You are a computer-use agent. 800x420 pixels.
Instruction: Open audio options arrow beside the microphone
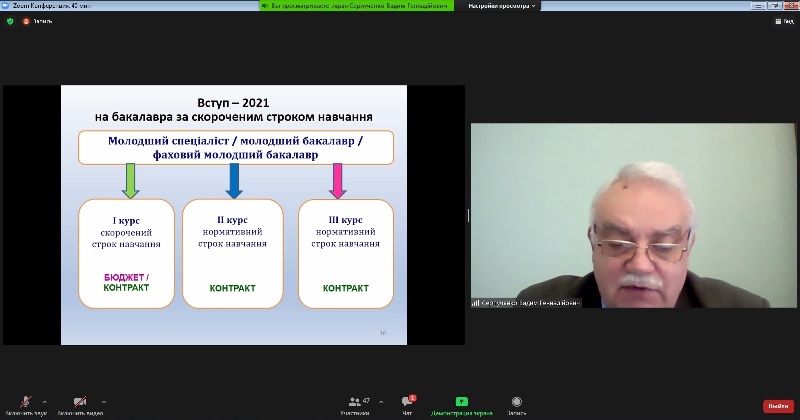pos(45,402)
